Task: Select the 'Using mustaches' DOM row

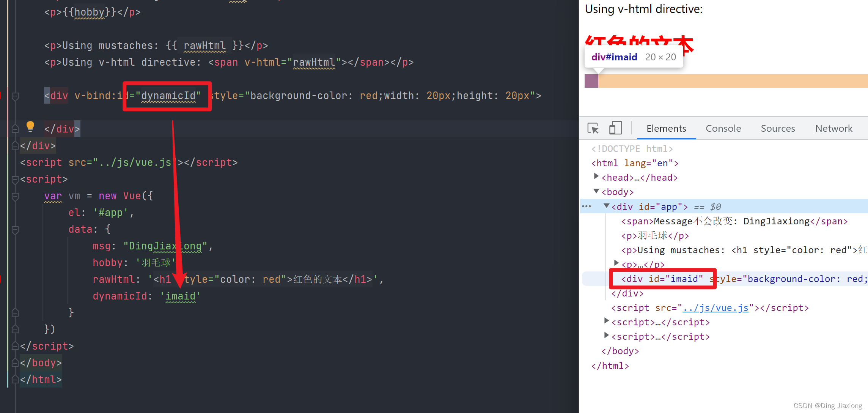Action: pos(744,250)
